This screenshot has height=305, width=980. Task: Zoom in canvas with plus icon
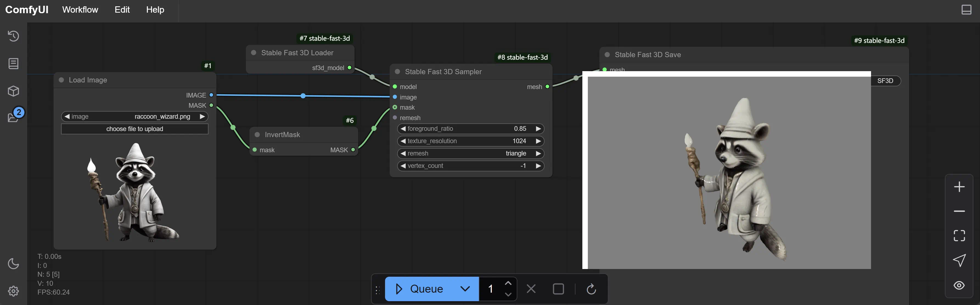pos(959,187)
